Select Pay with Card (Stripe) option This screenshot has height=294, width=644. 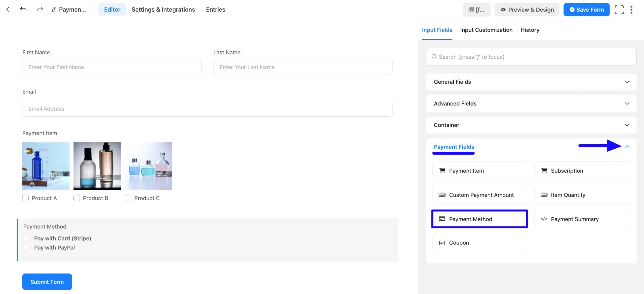tap(26, 238)
